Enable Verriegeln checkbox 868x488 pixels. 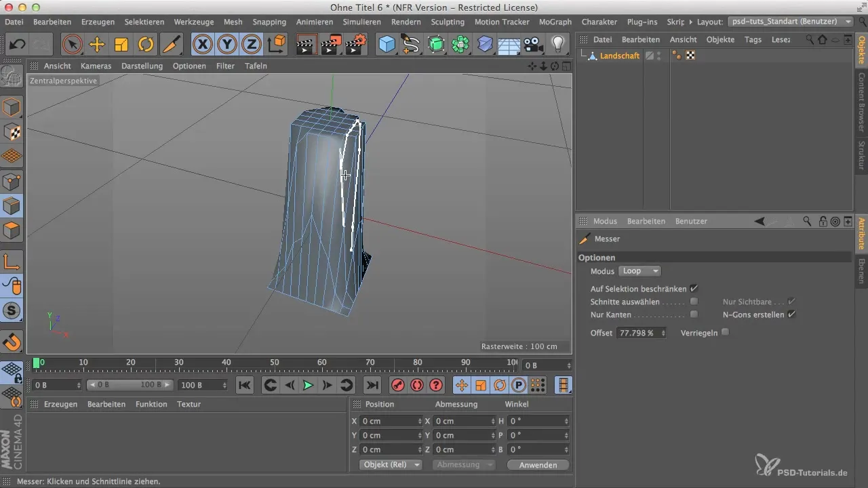pyautogui.click(x=726, y=333)
